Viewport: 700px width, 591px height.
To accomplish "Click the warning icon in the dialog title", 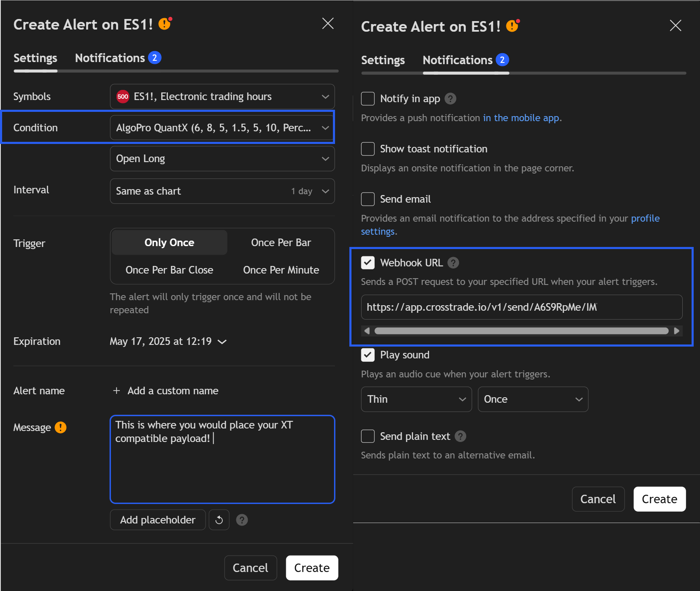I will coord(165,24).
